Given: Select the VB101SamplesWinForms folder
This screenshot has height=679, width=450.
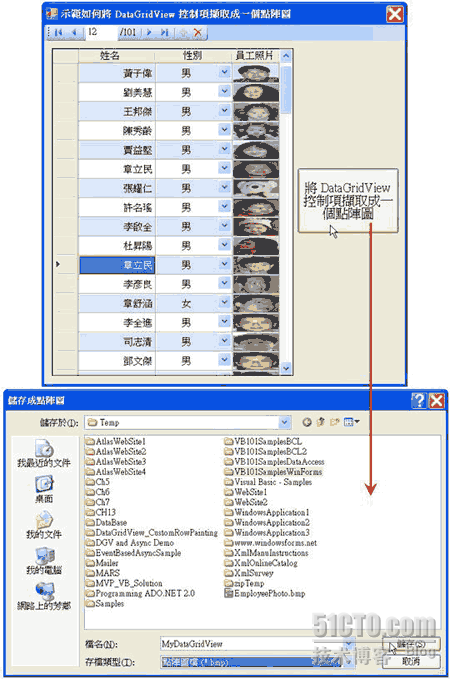Looking at the screenshot, I should (273, 472).
